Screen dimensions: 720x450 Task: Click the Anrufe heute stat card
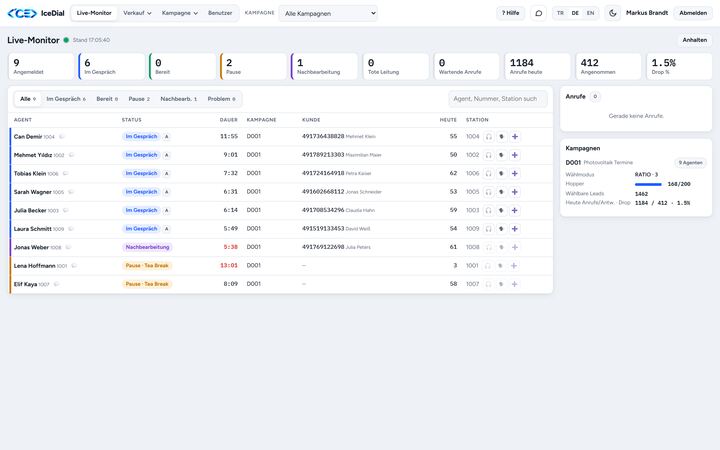point(537,66)
